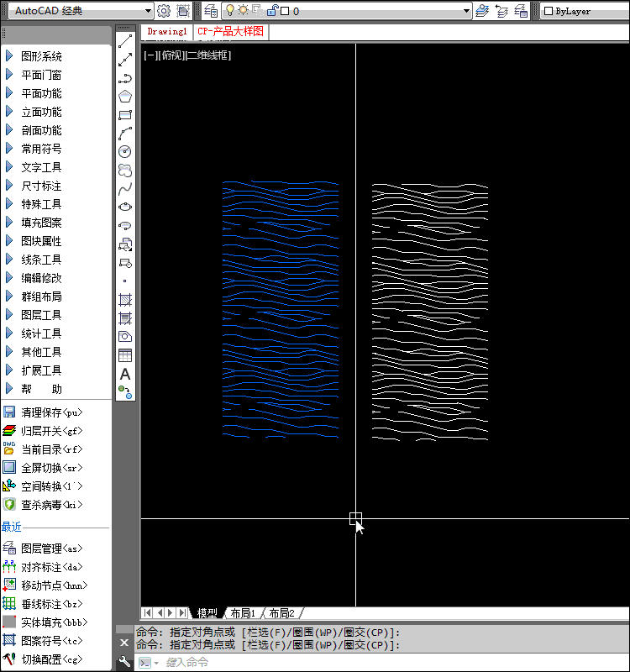Switch to the 布局1 tab
630x672 pixels.
[x=243, y=613]
